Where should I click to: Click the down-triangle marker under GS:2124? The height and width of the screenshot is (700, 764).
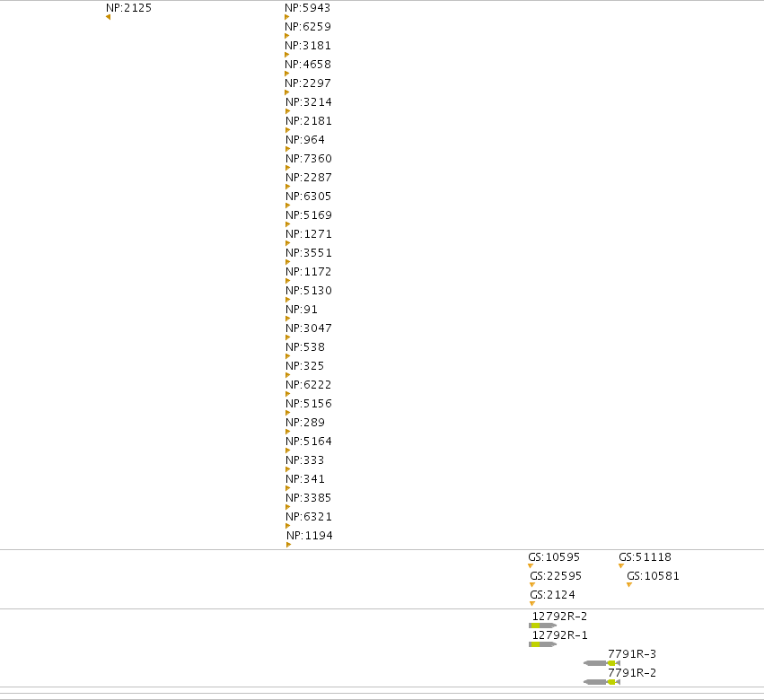pos(532,604)
